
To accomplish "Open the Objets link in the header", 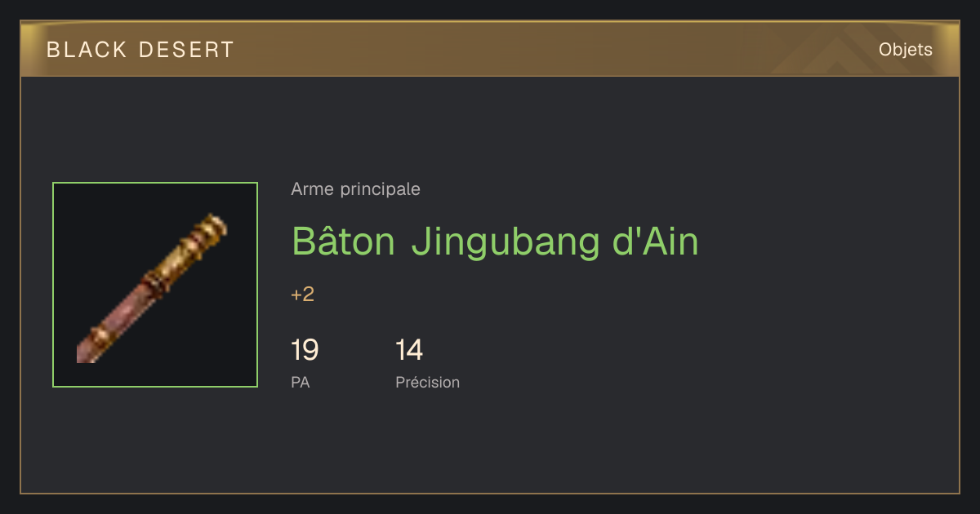I will tap(905, 50).
